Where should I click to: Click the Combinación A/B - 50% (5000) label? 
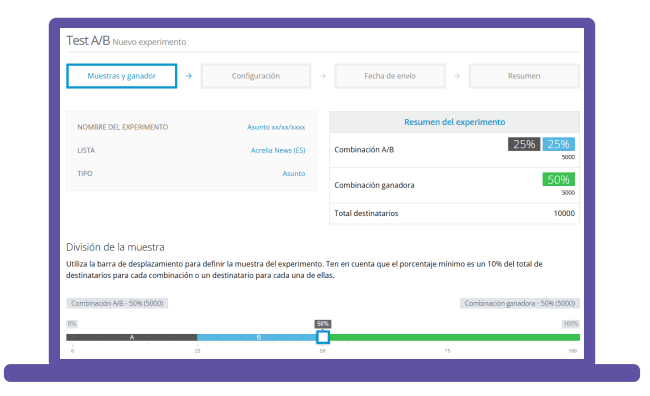coord(117,303)
